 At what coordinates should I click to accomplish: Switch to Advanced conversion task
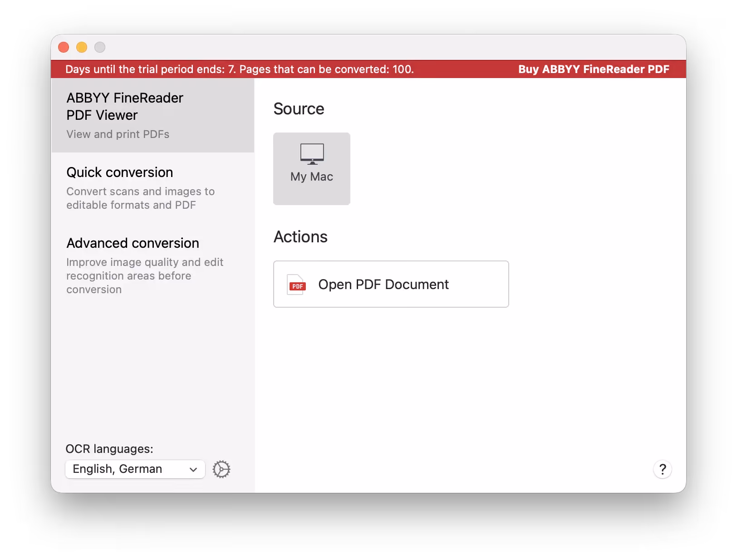click(x=153, y=266)
